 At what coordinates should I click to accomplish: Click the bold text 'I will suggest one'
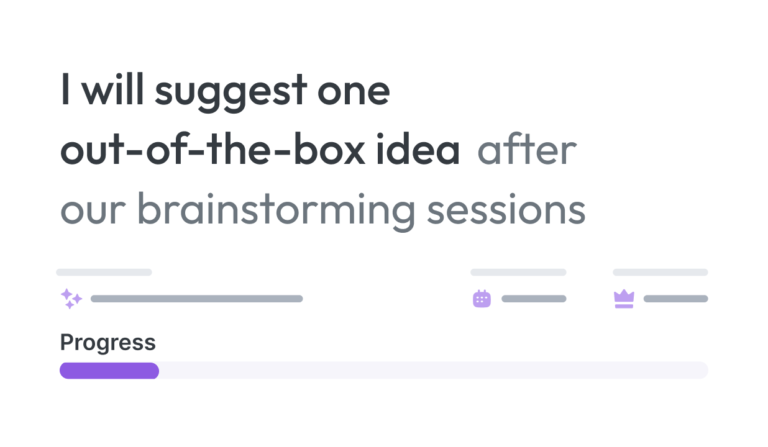(225, 92)
